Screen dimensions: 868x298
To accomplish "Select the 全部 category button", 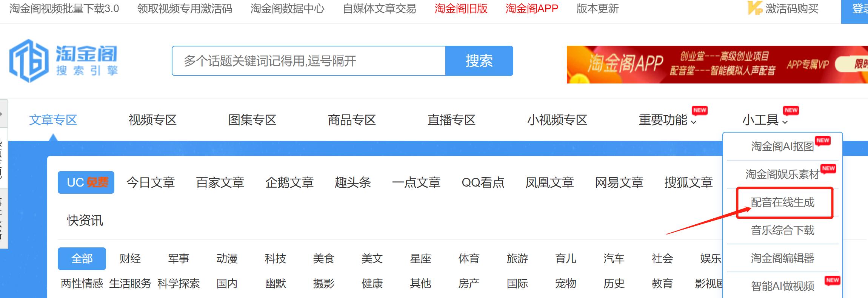I will [x=82, y=259].
